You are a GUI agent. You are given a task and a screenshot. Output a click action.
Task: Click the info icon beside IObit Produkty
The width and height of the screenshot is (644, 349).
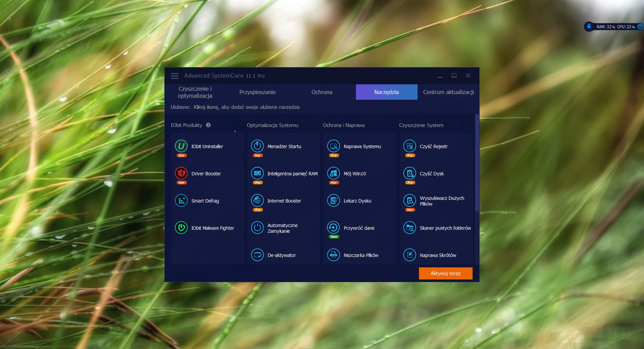(x=208, y=125)
